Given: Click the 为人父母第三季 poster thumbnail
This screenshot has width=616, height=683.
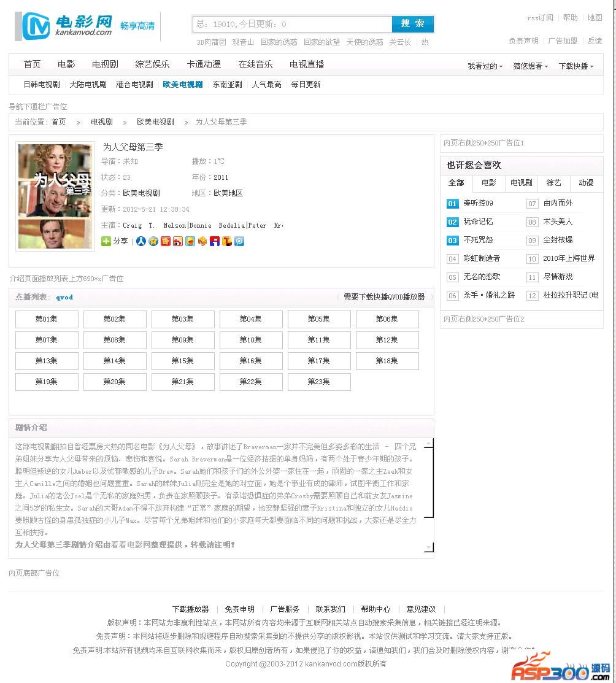Looking at the screenshot, I should point(55,196).
